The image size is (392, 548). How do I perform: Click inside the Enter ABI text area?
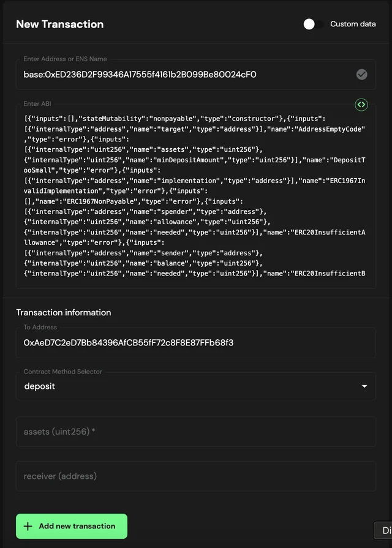point(196,196)
